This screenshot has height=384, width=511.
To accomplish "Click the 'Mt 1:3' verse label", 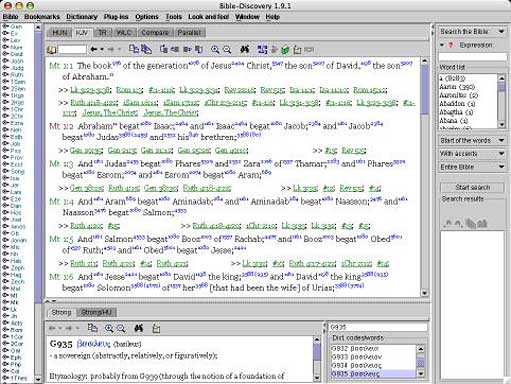I will (61, 164).
